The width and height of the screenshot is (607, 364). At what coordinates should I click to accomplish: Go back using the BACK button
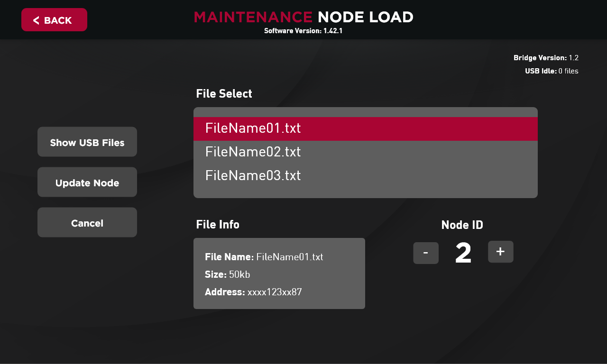point(54,20)
